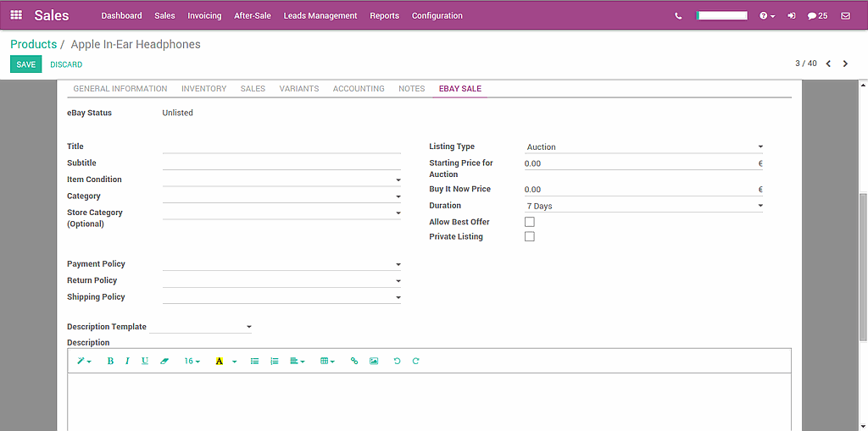The width and height of the screenshot is (868, 431).
Task: Open the conversations icon showing 25
Action: tap(817, 16)
